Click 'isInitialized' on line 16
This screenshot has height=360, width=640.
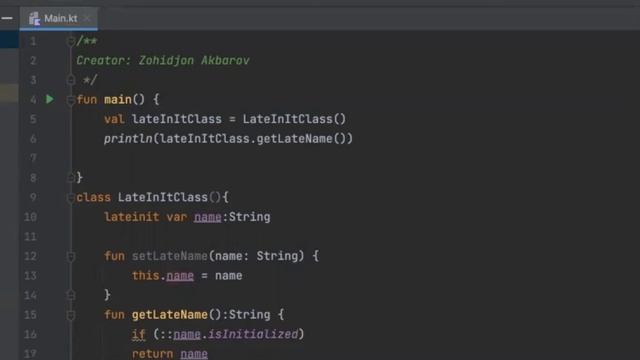(253, 334)
